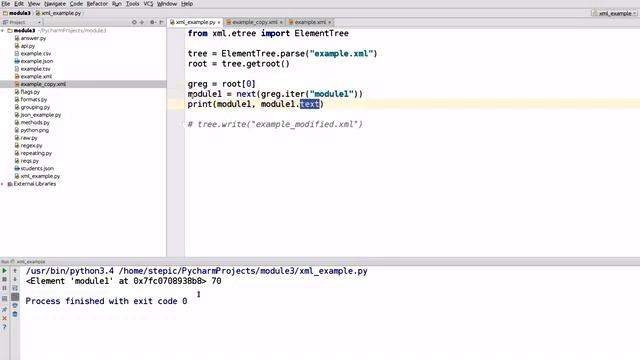The image size is (640, 360).
Task: Toggle soft-wrap icon in Run console
Action: click(x=15, y=288)
